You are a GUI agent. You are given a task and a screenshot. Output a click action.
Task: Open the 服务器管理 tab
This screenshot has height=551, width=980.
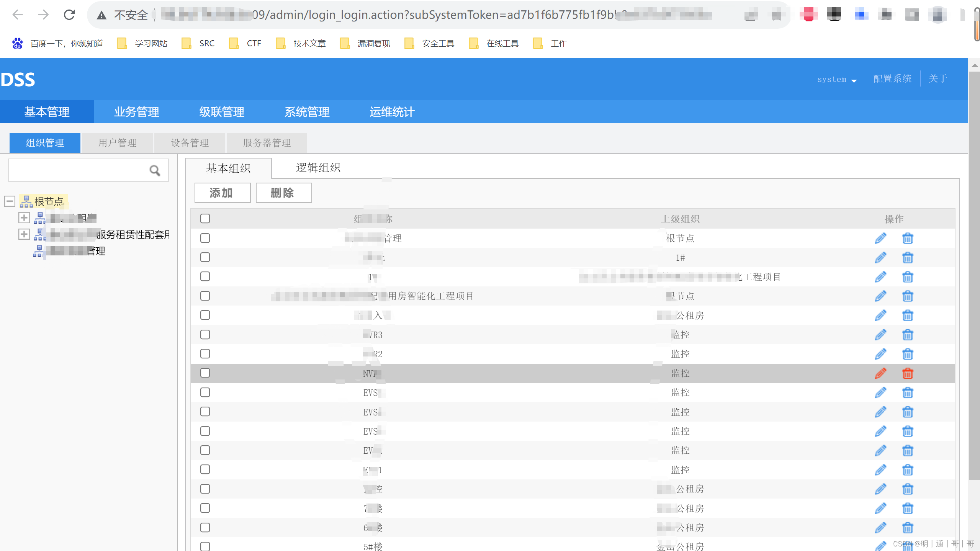267,143
